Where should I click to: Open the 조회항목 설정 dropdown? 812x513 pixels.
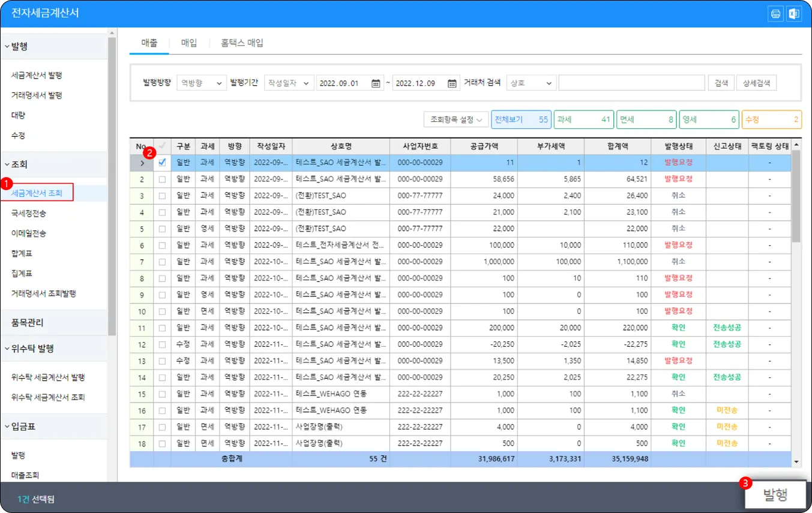pos(456,120)
